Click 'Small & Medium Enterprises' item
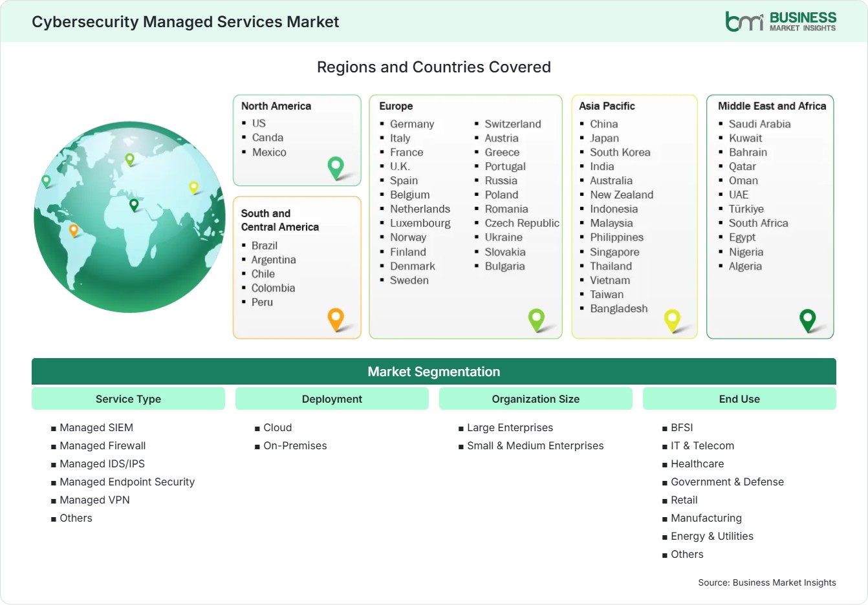This screenshot has height=605, width=868. tap(536, 445)
